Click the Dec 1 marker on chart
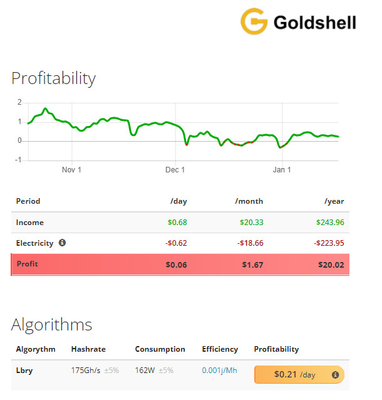This screenshot has width=382, height=400. click(175, 170)
